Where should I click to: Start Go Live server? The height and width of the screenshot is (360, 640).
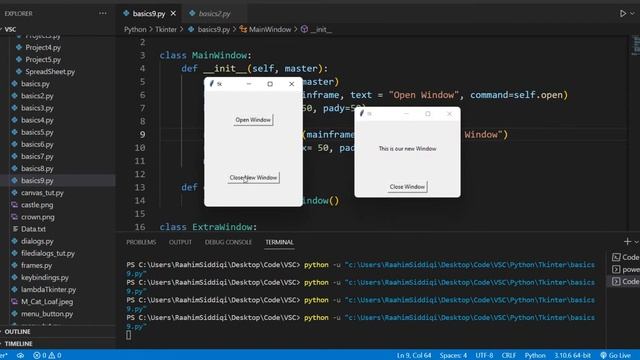616,356
